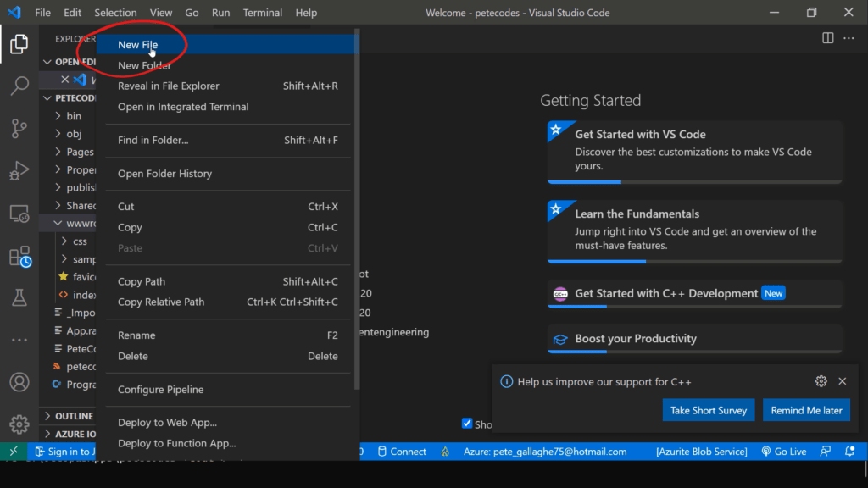Select Open Folder History entry
868x488 pixels.
pyautogui.click(x=227, y=173)
